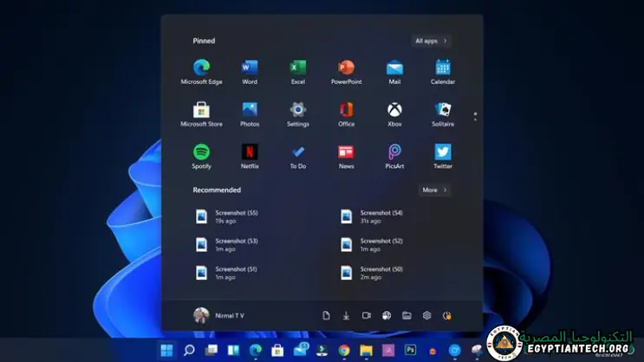Go to next page of pinned apps
Viewport: 644px width, 362px height.
475,118
